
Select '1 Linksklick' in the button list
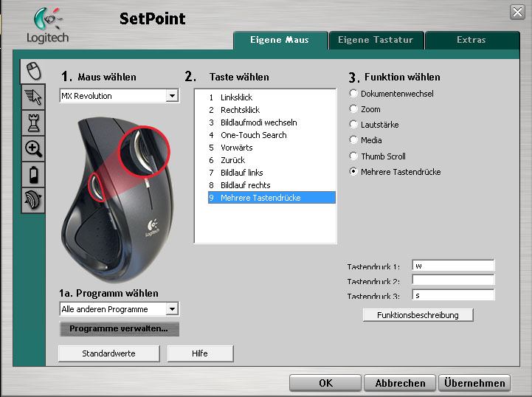click(272, 97)
